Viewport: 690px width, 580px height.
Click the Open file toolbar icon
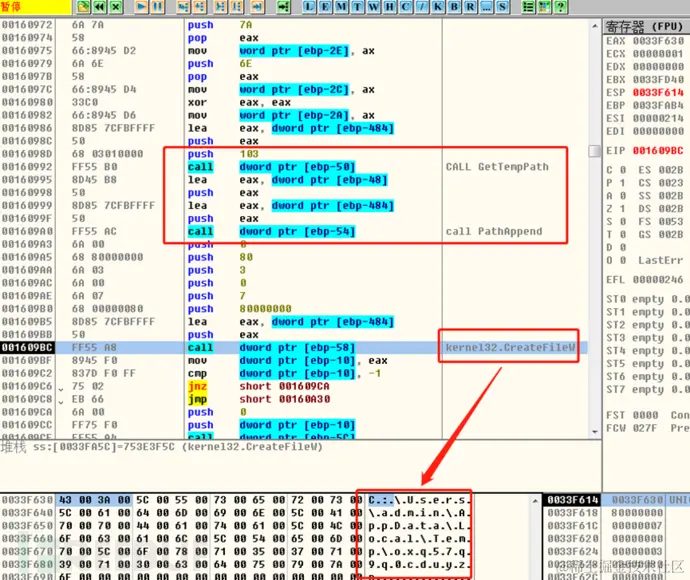(83, 7)
